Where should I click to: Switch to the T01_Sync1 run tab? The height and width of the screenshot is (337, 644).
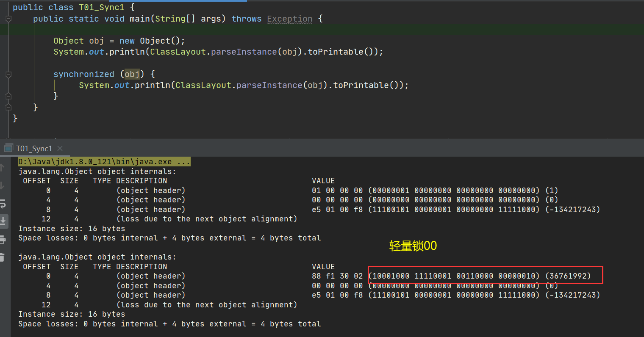pos(34,148)
